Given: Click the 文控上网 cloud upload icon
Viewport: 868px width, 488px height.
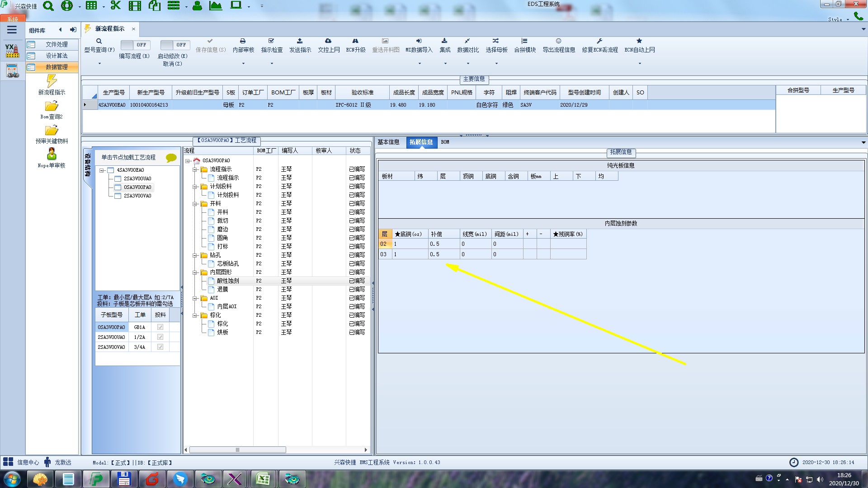Looking at the screenshot, I should click(x=328, y=41).
